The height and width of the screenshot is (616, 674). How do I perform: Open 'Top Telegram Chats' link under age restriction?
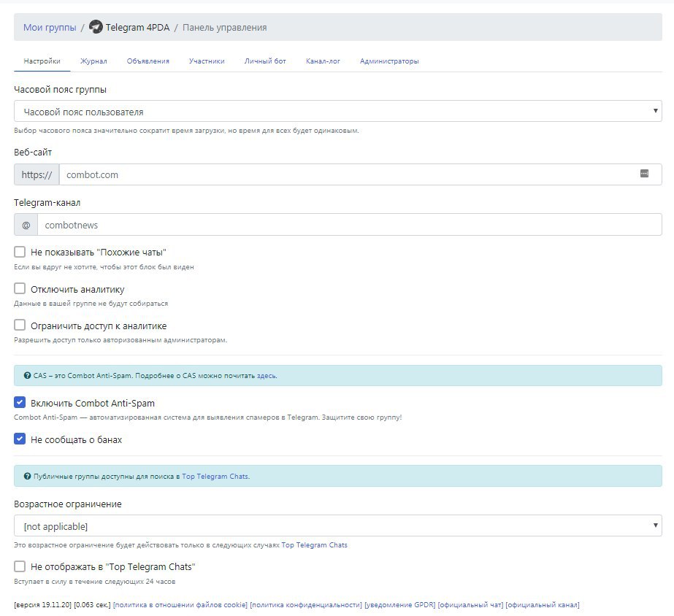pos(314,545)
